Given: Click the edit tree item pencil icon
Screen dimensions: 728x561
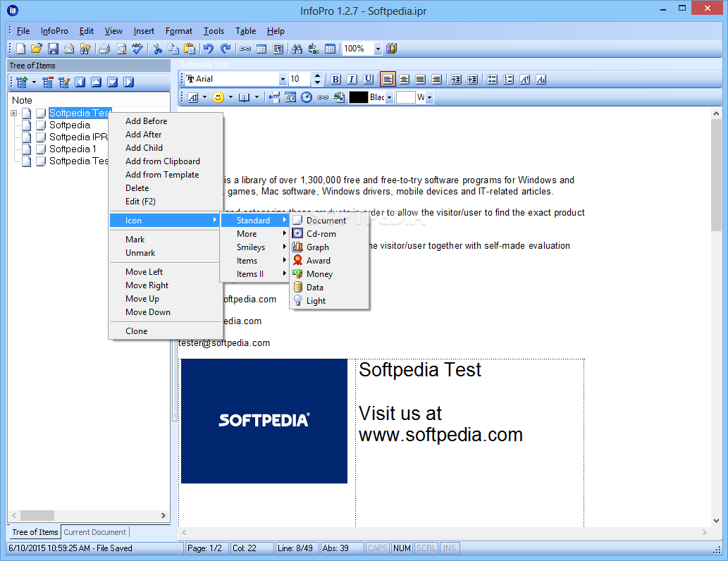Looking at the screenshot, I should 64,82.
